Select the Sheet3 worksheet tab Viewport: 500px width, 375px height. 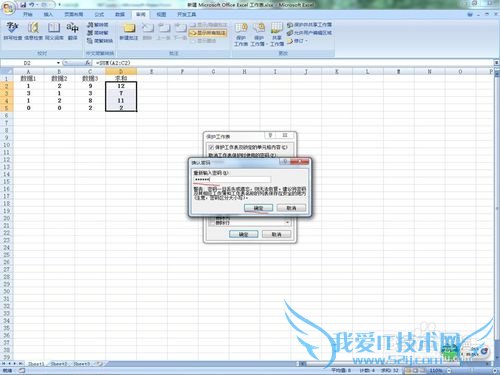[81, 364]
